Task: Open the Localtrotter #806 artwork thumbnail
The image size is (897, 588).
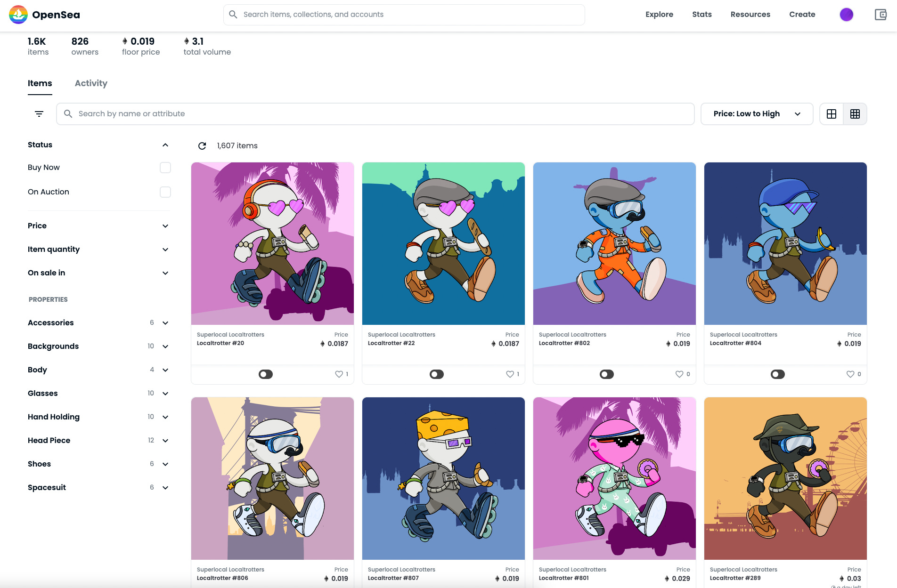Action: tap(272, 478)
